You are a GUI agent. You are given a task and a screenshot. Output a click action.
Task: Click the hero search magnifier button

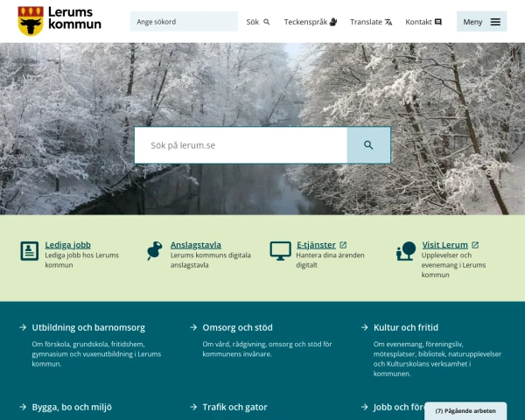pos(368,145)
